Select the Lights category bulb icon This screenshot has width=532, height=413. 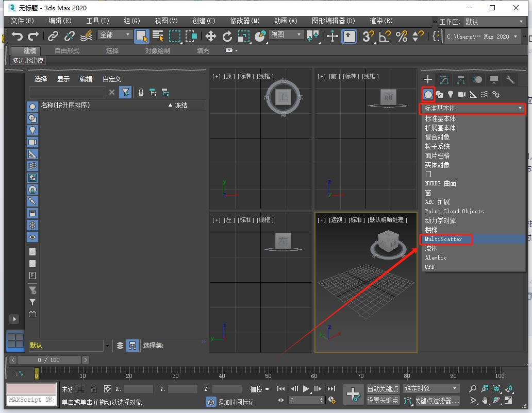click(451, 94)
